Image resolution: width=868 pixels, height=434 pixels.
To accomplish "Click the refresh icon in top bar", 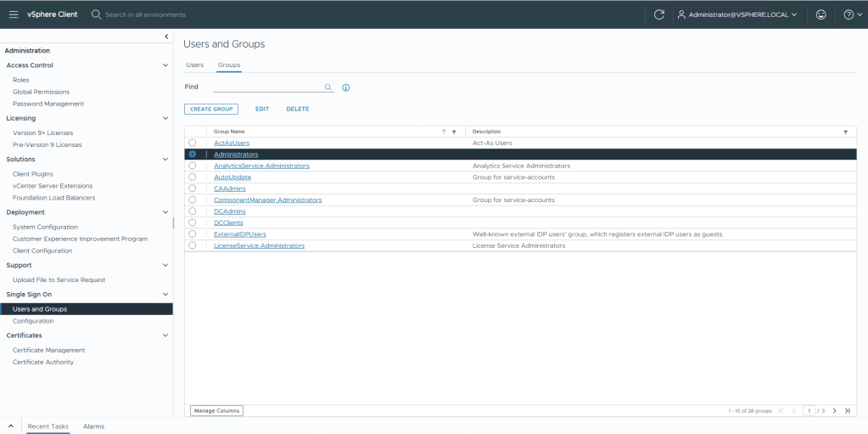I will (659, 14).
